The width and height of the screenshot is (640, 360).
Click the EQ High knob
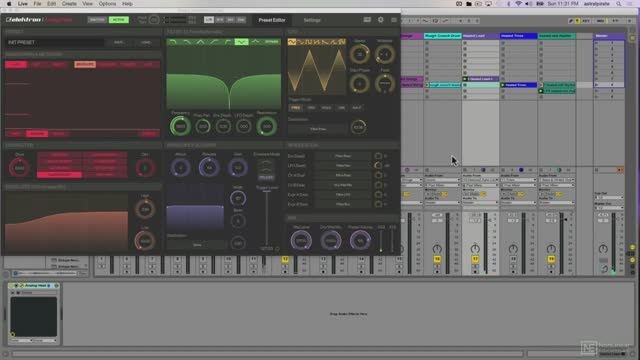tap(145, 209)
